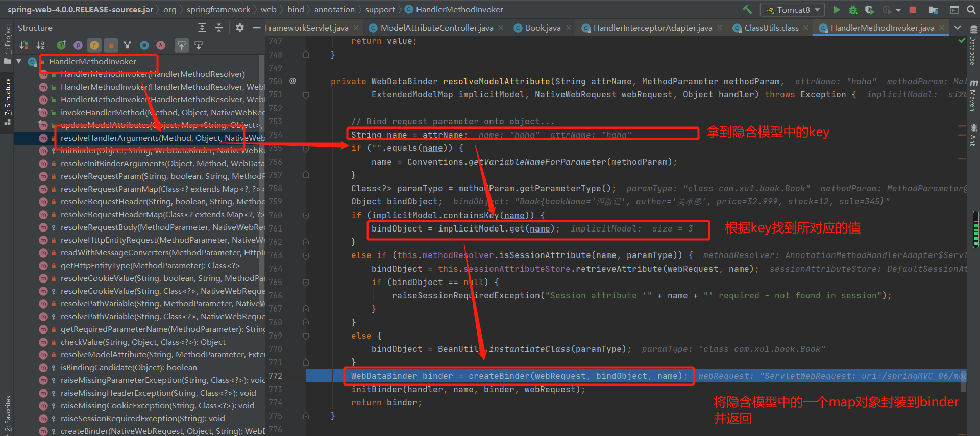The width and height of the screenshot is (980, 436).
Task: Click the Structure panel settings gear
Action: (240, 28)
